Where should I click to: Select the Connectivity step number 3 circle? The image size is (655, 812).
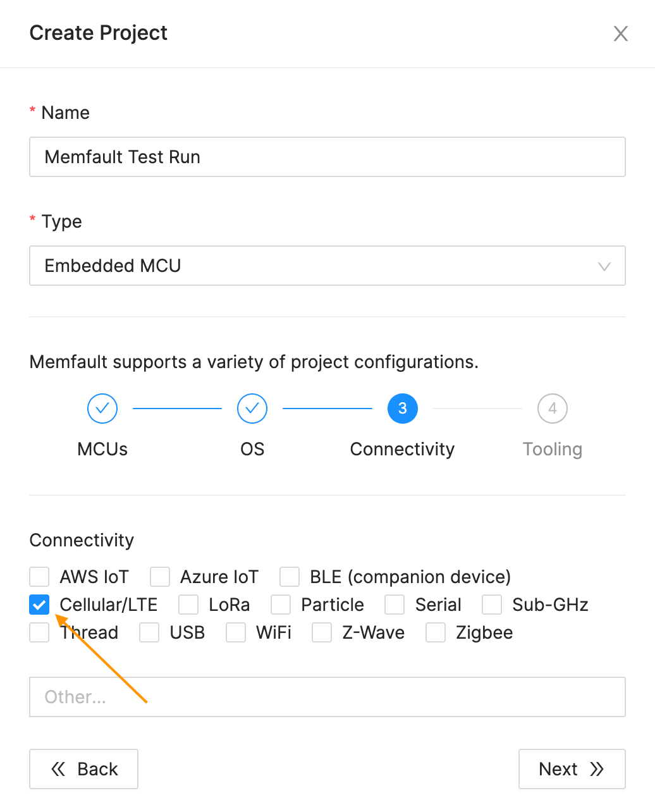[x=402, y=409]
